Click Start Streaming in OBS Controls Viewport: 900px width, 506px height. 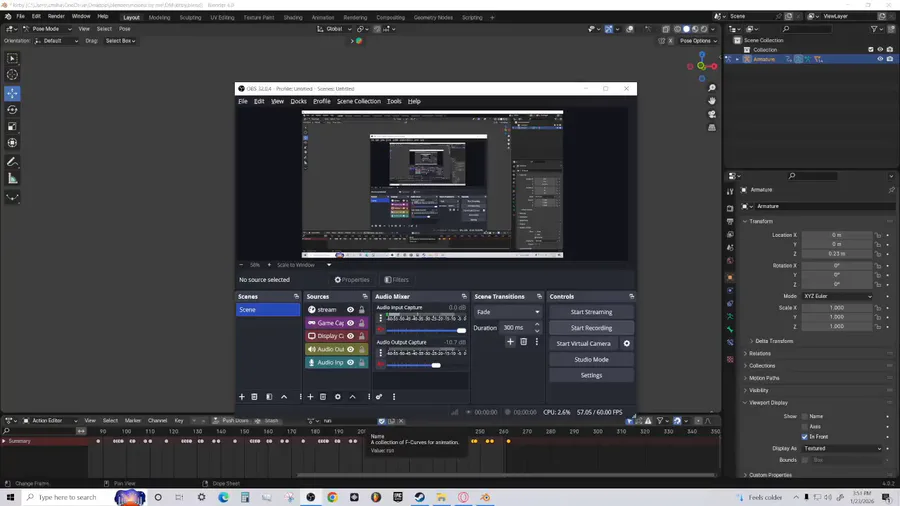click(x=591, y=312)
